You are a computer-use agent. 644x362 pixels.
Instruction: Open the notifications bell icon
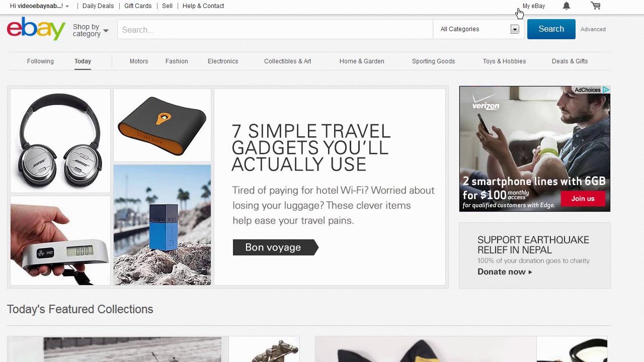tap(567, 6)
